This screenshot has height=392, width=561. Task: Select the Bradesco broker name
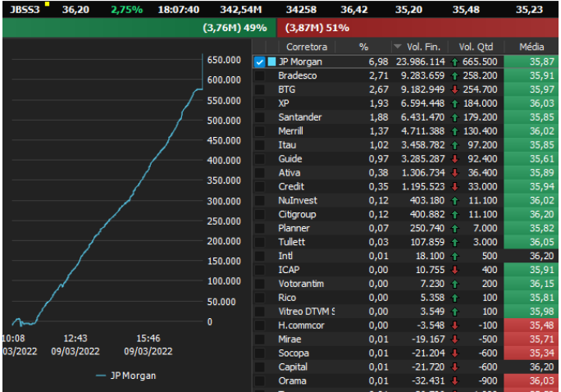(x=298, y=75)
